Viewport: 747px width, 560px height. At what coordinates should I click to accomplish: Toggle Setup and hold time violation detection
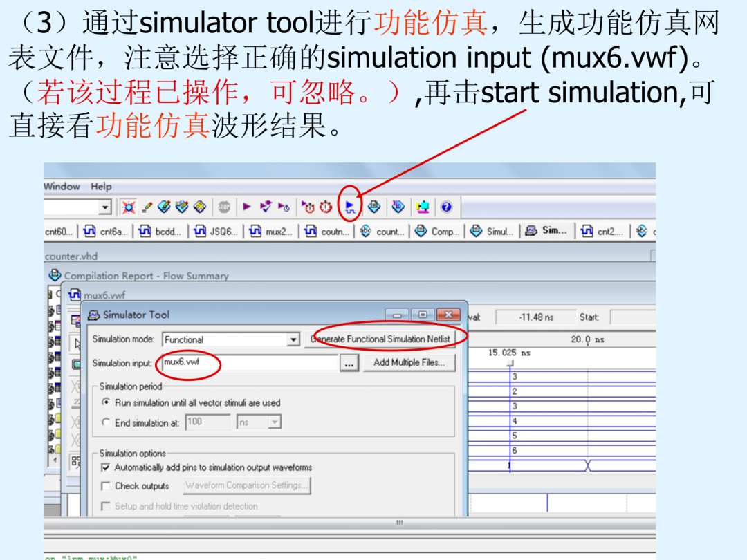pos(106,506)
